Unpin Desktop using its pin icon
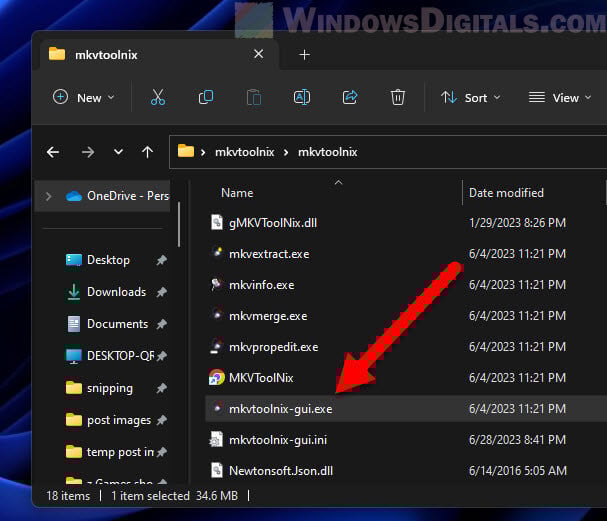607x521 pixels. (162, 260)
